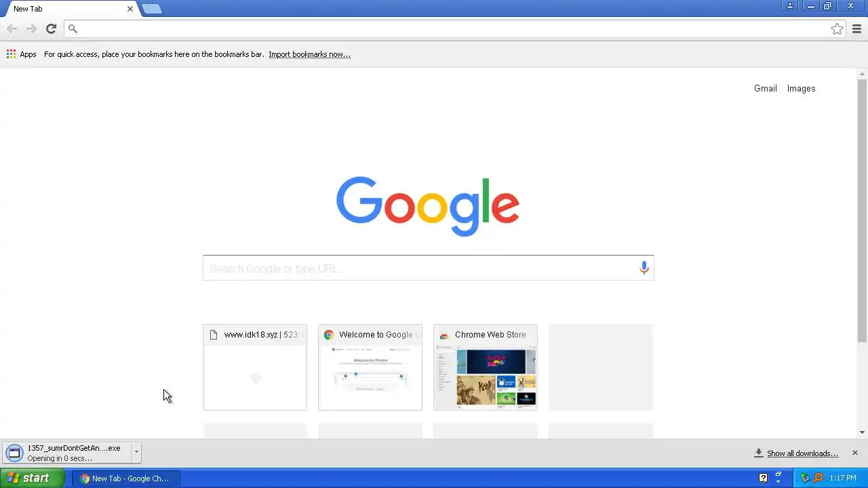Image resolution: width=868 pixels, height=488 pixels.
Task: Click the Chrome icon on Welcome thumbnail
Action: pos(329,335)
